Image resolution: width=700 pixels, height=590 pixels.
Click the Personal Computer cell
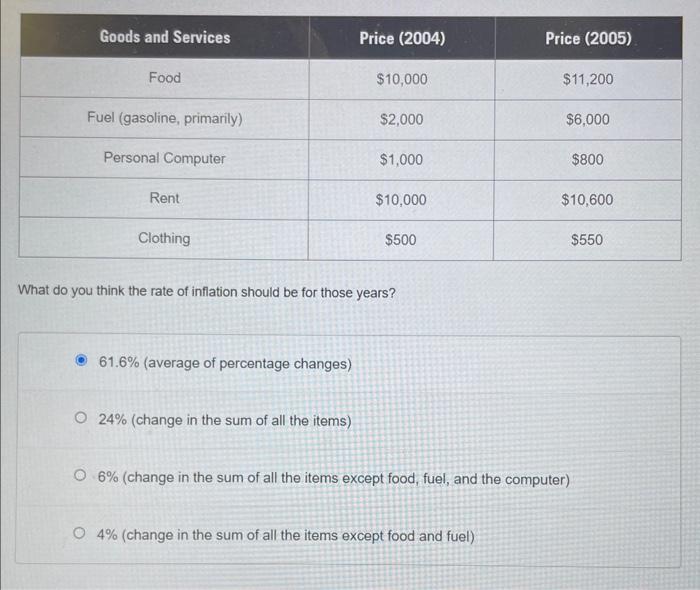164,158
